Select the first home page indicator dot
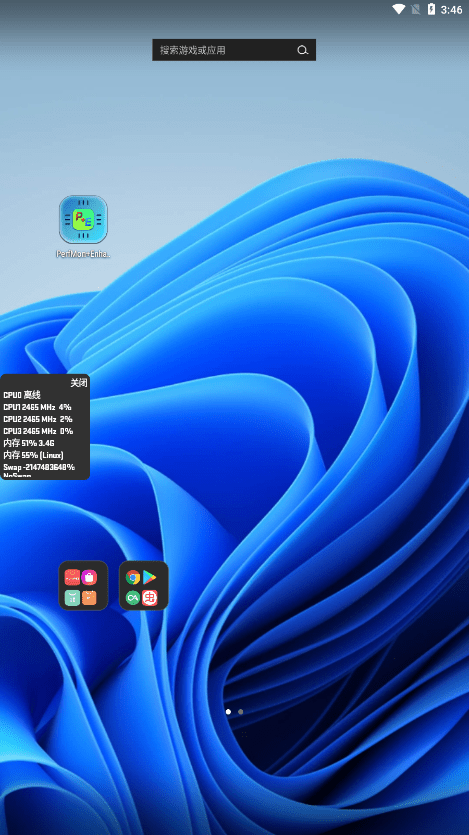The height and width of the screenshot is (835, 469). pos(228,711)
